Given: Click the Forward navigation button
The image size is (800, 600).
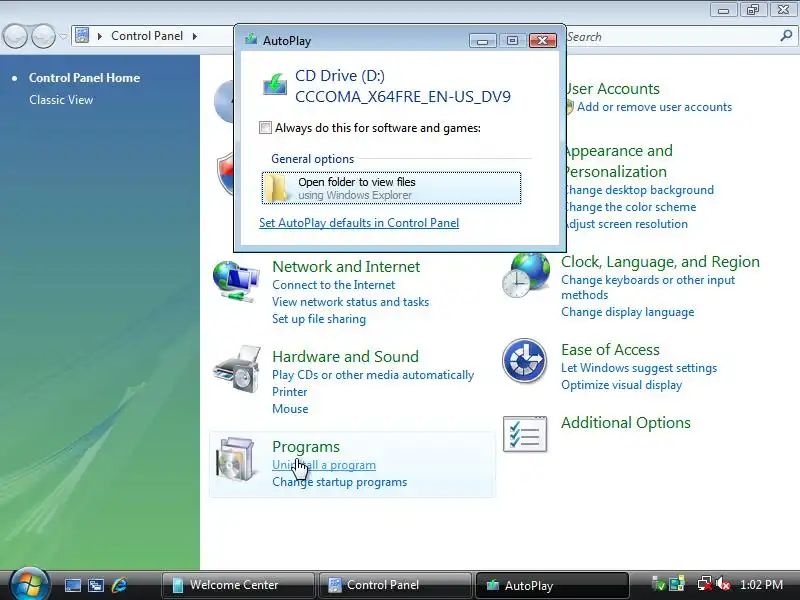Looking at the screenshot, I should (x=43, y=37).
